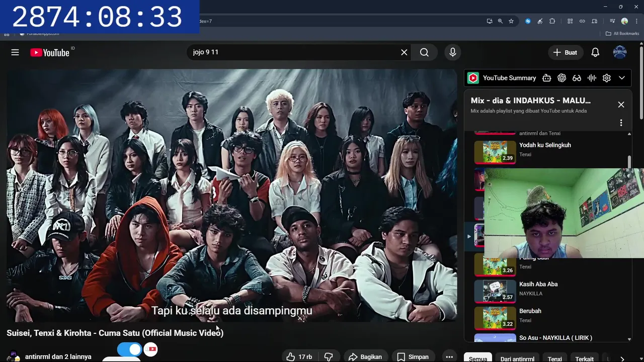Viewport: 644px width, 362px height.
Task: Click glasses icon in YouTube Summary
Action: pyautogui.click(x=577, y=78)
